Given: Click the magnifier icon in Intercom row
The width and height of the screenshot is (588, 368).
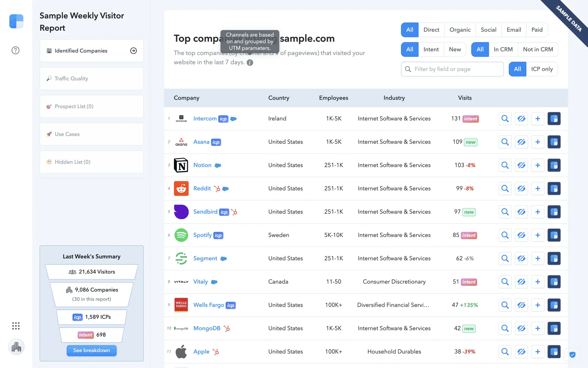Looking at the screenshot, I should (x=505, y=119).
